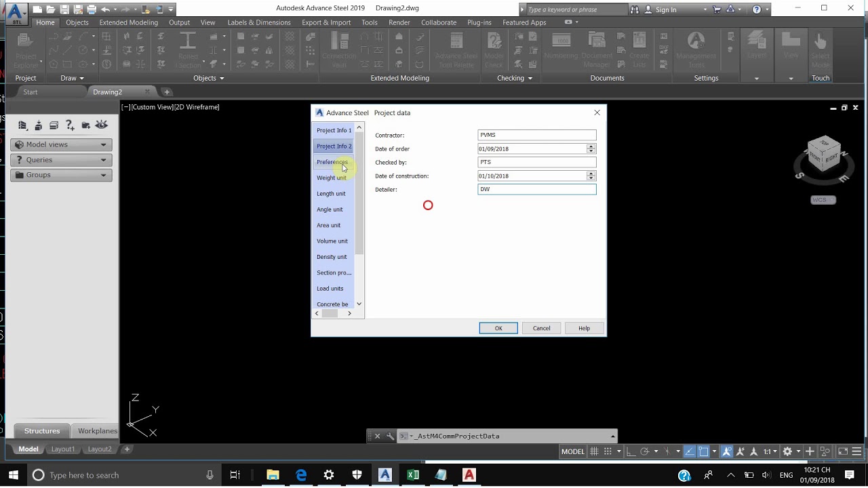Click the Open file icon in quick access toolbar
The image size is (868, 488).
pyautogui.click(x=50, y=9)
